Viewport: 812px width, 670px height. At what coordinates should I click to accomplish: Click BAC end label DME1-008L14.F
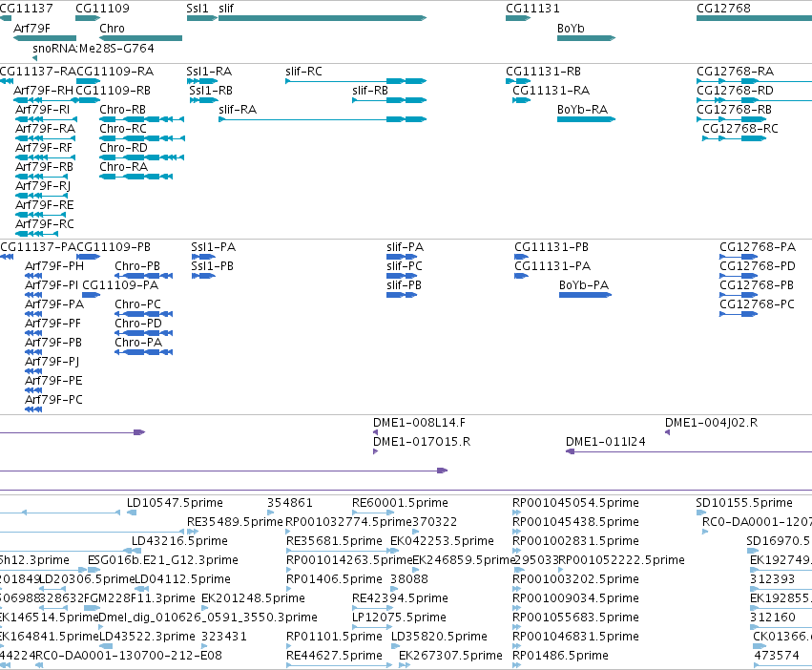[x=420, y=423]
